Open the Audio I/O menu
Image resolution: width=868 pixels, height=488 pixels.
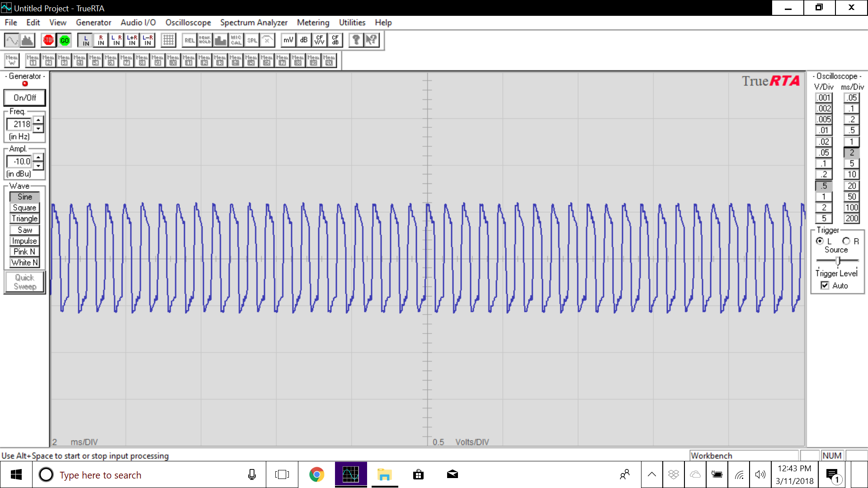click(x=138, y=23)
